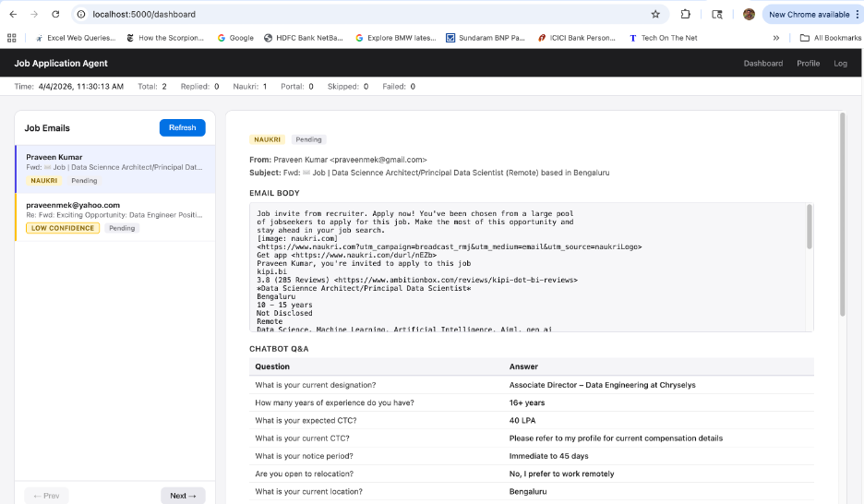The image size is (864, 504).
Task: Click Pending status in email detail header
Action: click(x=308, y=139)
